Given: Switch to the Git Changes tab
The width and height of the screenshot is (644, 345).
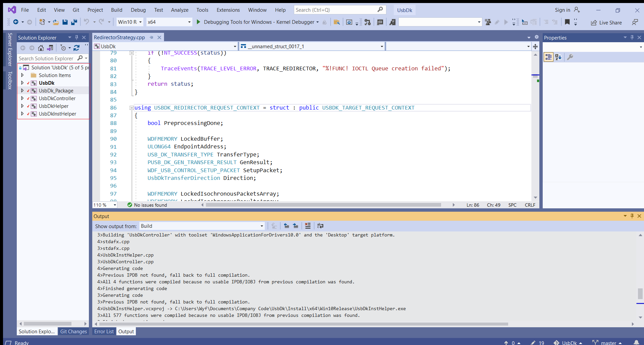Looking at the screenshot, I should tap(73, 331).
